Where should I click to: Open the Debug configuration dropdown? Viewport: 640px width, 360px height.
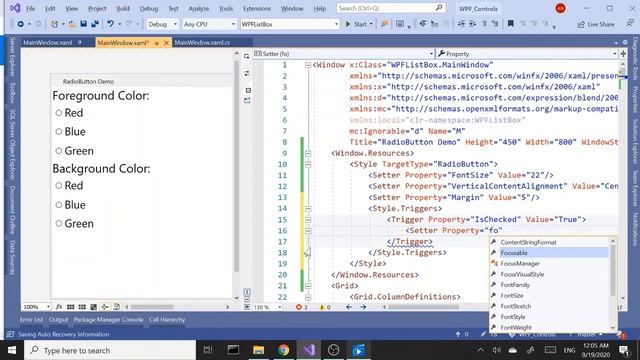(x=162, y=24)
